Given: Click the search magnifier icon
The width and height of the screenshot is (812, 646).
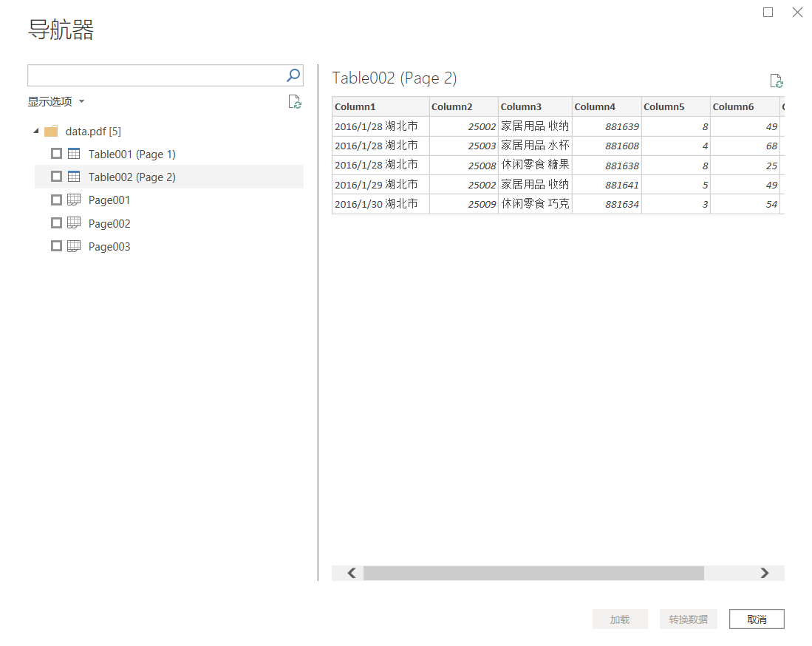Looking at the screenshot, I should 293,75.
